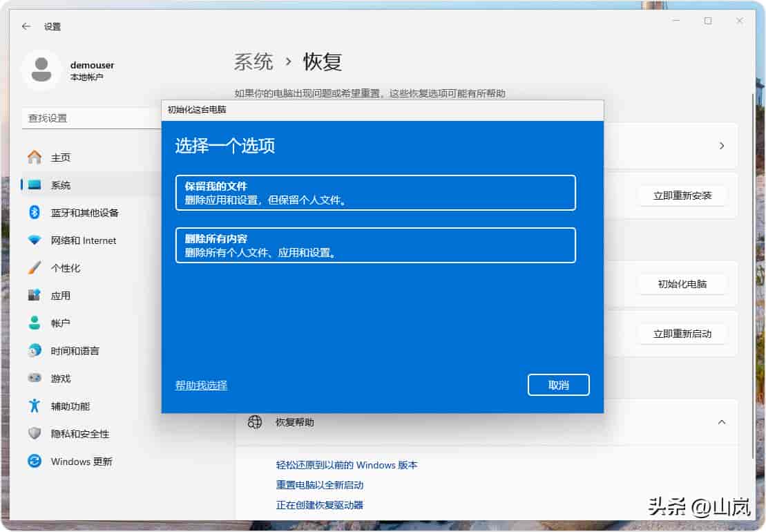Go to 个性化 settings
This screenshot has width=766, height=532.
(66, 267)
